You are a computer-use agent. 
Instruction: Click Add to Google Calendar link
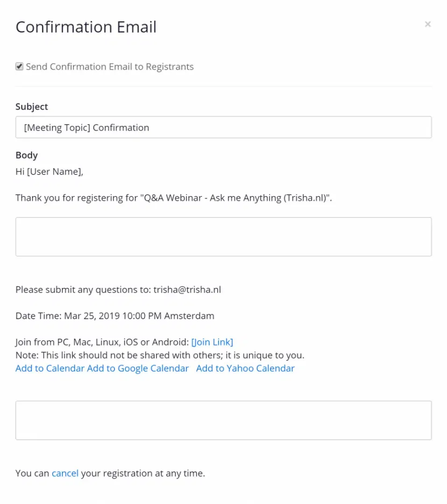(138, 368)
